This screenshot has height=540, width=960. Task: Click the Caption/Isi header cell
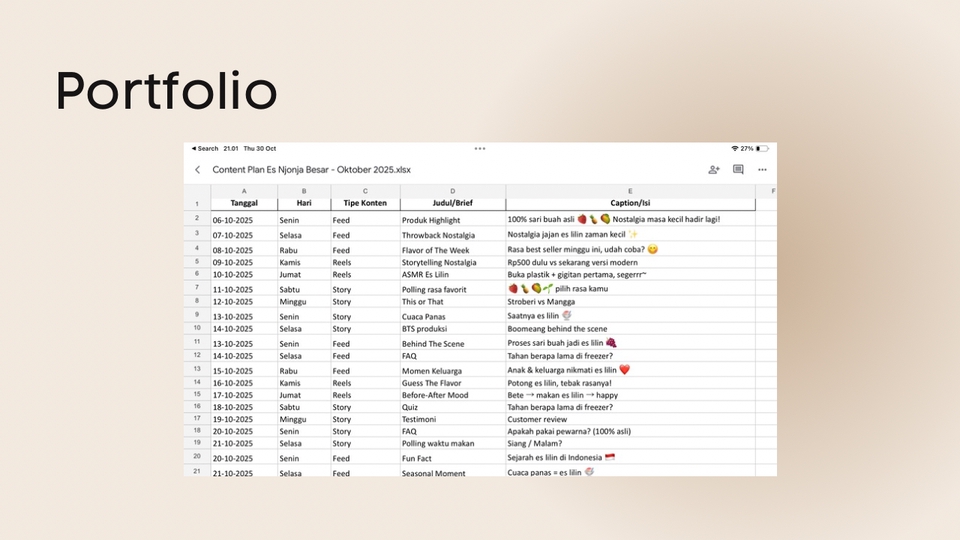click(630, 203)
